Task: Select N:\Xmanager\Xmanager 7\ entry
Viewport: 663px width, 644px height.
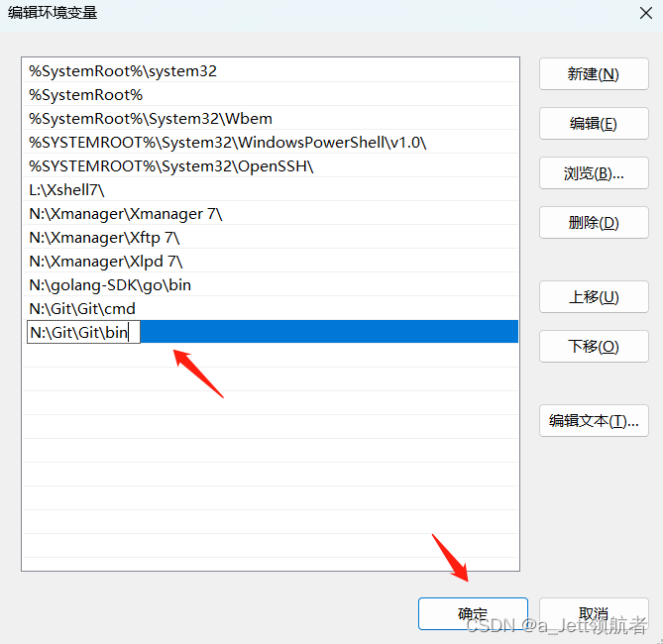Action: point(271,213)
